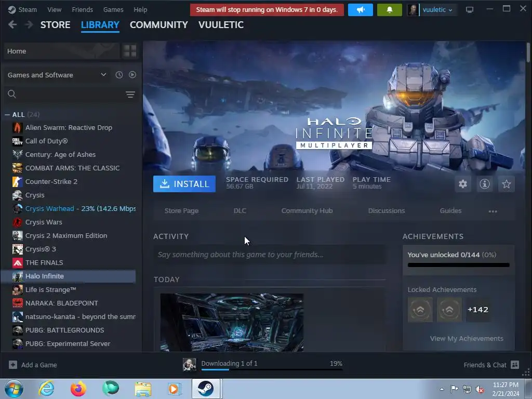Viewport: 532px width, 399px height.
Task: Open Guides link
Action: coord(450,211)
